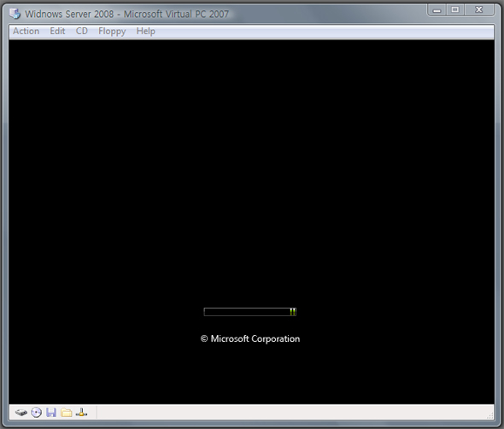Click the Microsoft Corporation copyright text
The height and width of the screenshot is (429, 504).
[250, 338]
